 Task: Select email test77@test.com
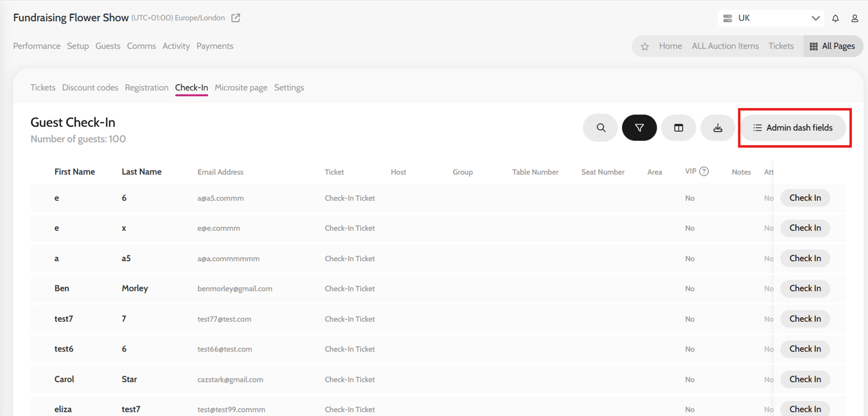click(x=224, y=319)
